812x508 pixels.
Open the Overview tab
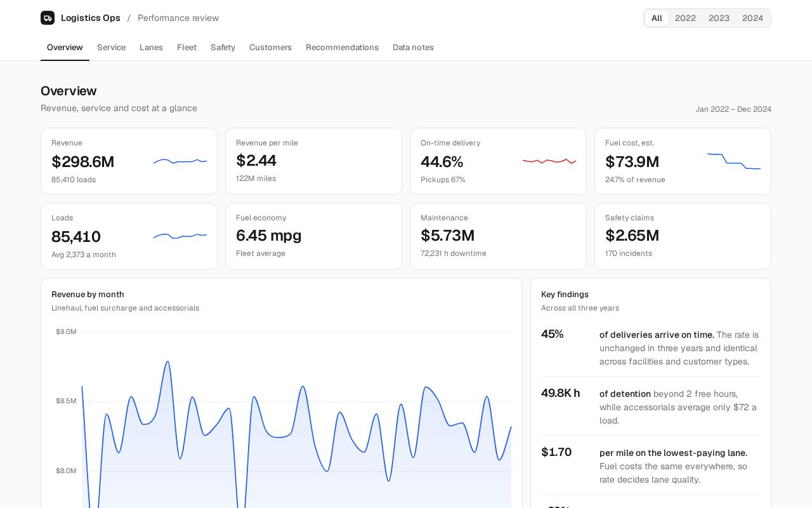click(65, 48)
